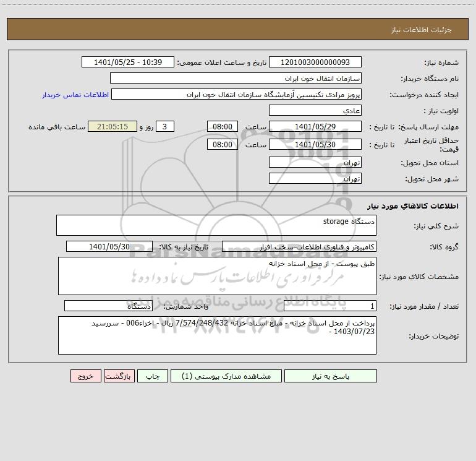
Task: Click requester field 'پرویز مرادی تکنیسین'
Action: [236, 94]
